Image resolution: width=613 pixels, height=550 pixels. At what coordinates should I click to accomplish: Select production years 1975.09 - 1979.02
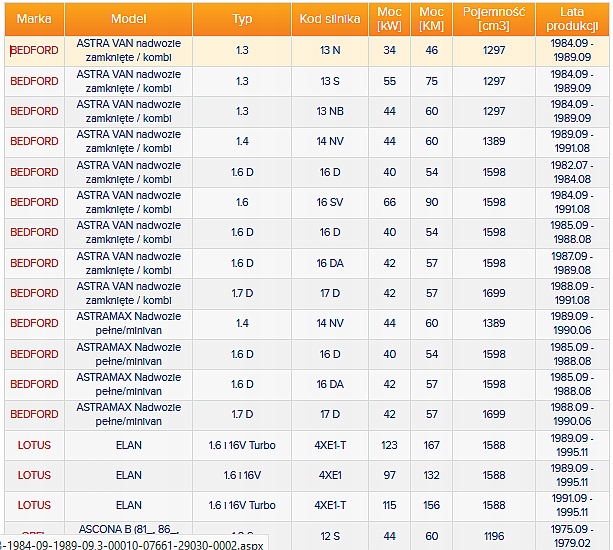point(572,536)
